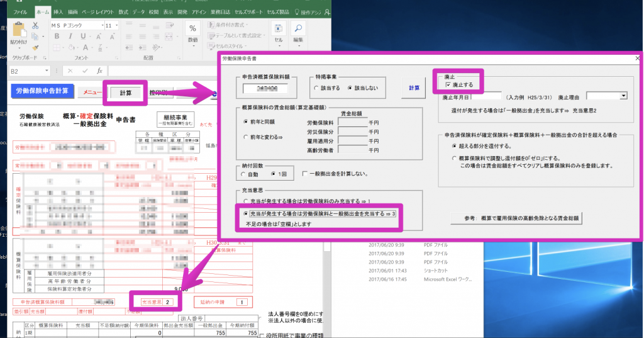Expand the Name Box dropdown for B2

pyautogui.click(x=47, y=70)
